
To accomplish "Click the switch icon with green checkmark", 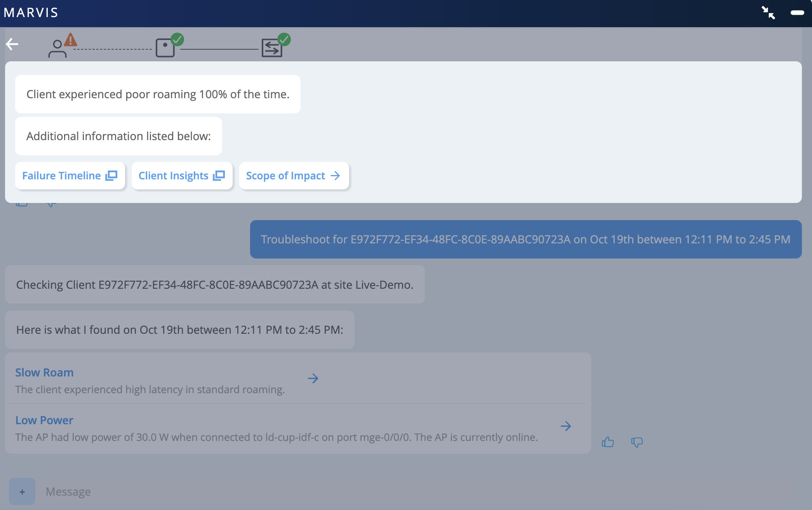I will (x=272, y=49).
